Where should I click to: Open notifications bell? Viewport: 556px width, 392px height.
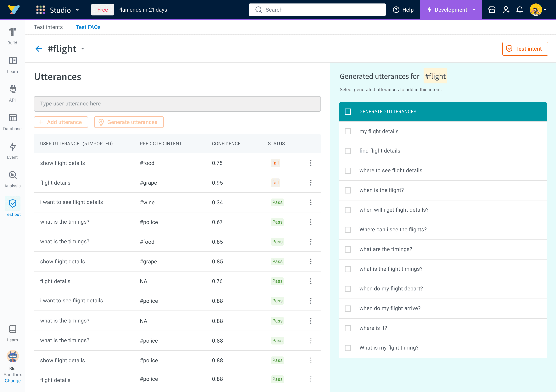tap(520, 10)
